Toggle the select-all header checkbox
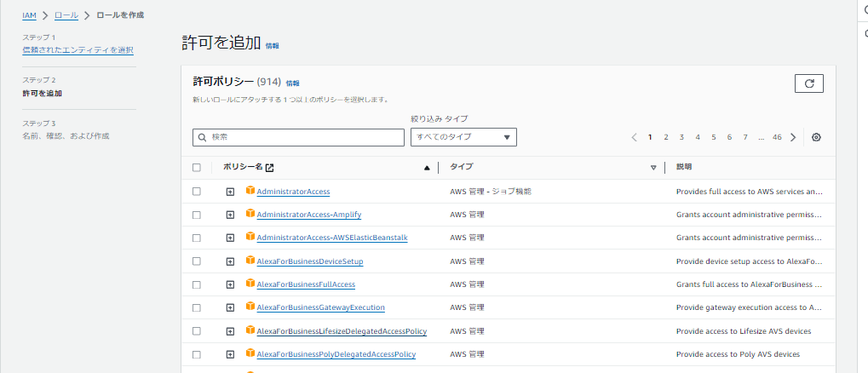868x373 pixels. [197, 168]
